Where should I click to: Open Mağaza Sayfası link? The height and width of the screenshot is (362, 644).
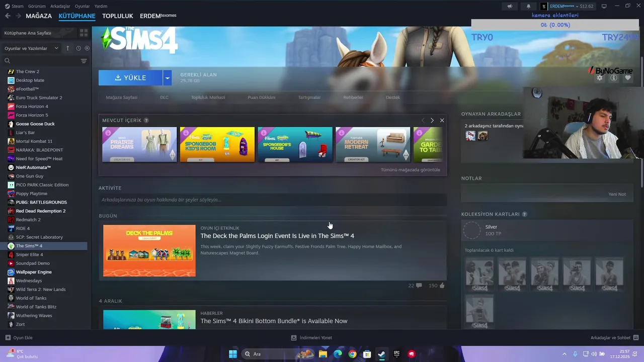click(x=121, y=98)
